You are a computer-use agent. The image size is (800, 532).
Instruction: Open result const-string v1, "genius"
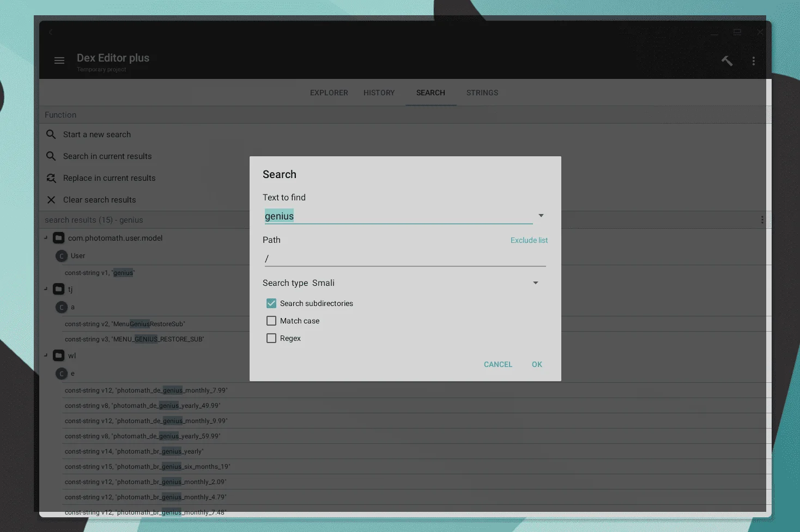(x=100, y=273)
